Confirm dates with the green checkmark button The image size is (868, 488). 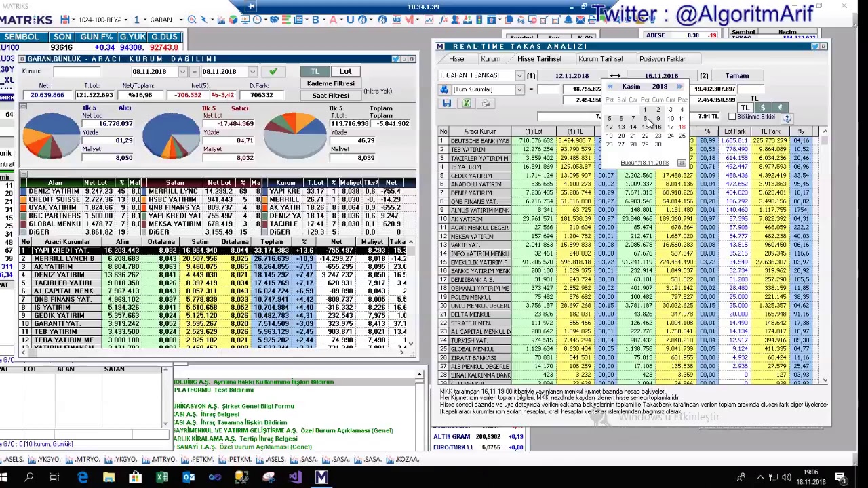point(273,72)
